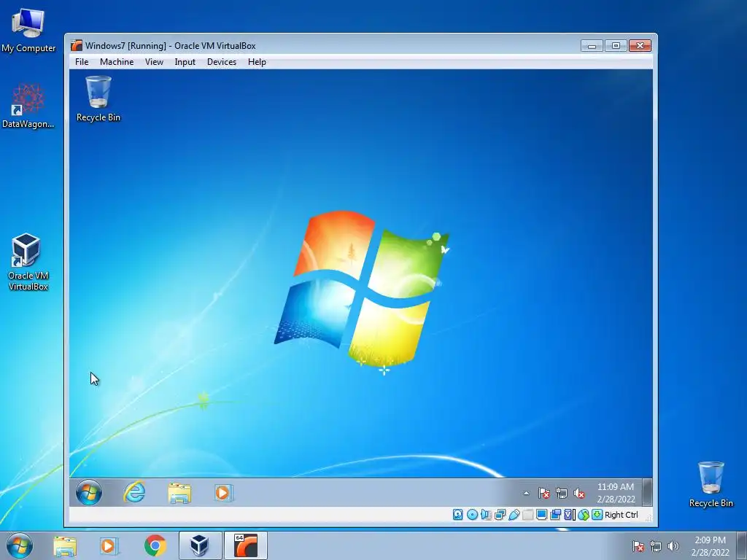
Task: Click guest Action Center flag icon
Action: coord(543,494)
